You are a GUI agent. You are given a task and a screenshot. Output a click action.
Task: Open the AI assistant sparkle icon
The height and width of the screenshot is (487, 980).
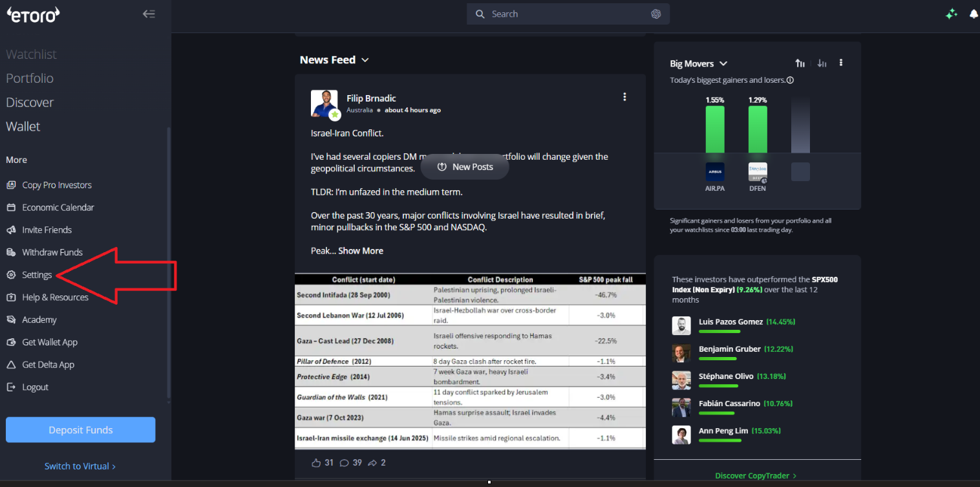click(951, 14)
